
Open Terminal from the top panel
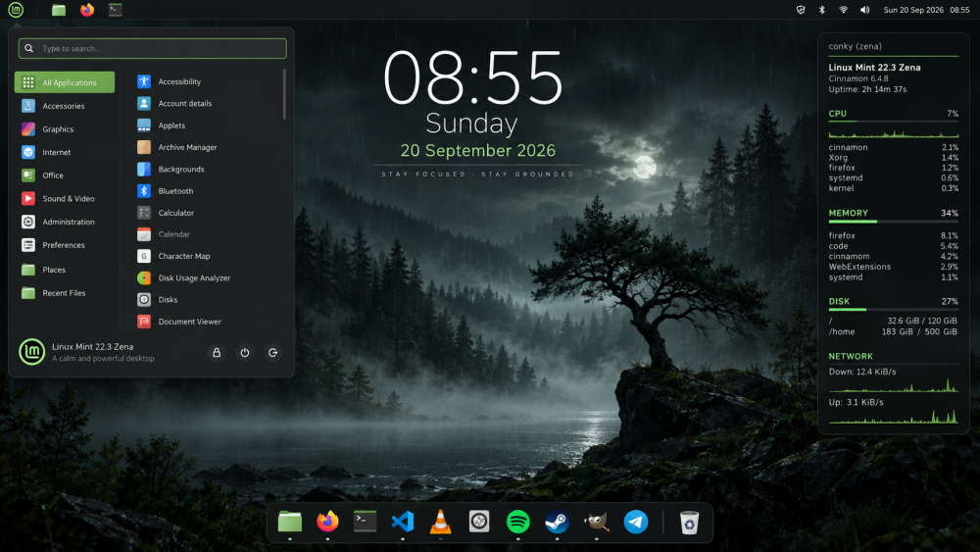click(115, 10)
